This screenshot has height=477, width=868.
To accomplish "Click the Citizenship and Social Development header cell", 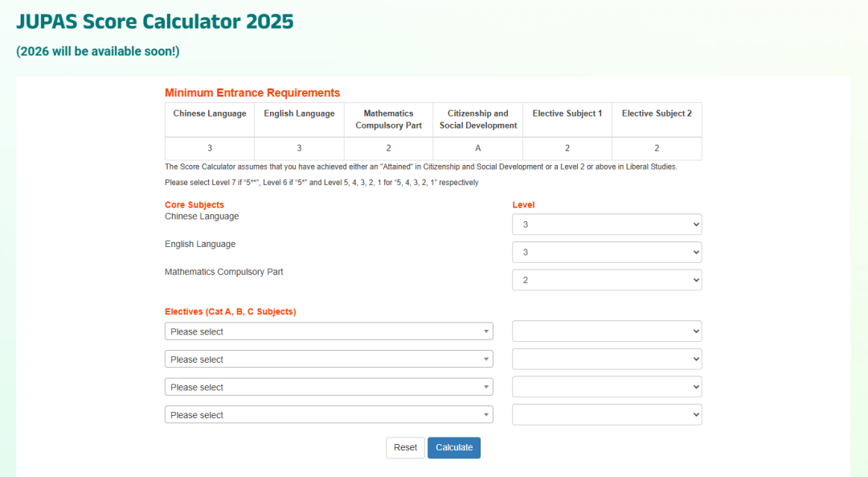I will point(478,120).
